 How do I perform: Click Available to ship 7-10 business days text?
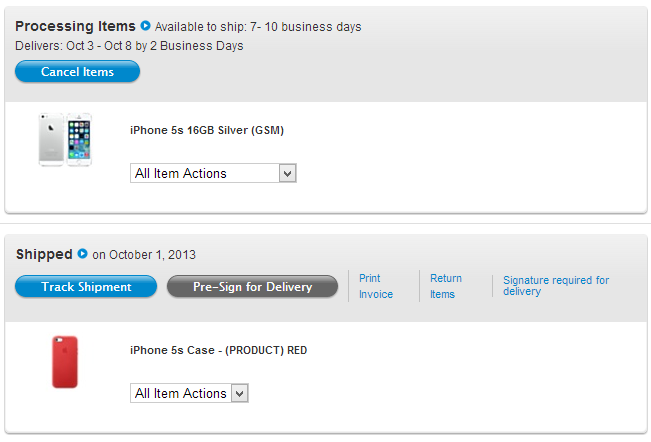pos(258,27)
